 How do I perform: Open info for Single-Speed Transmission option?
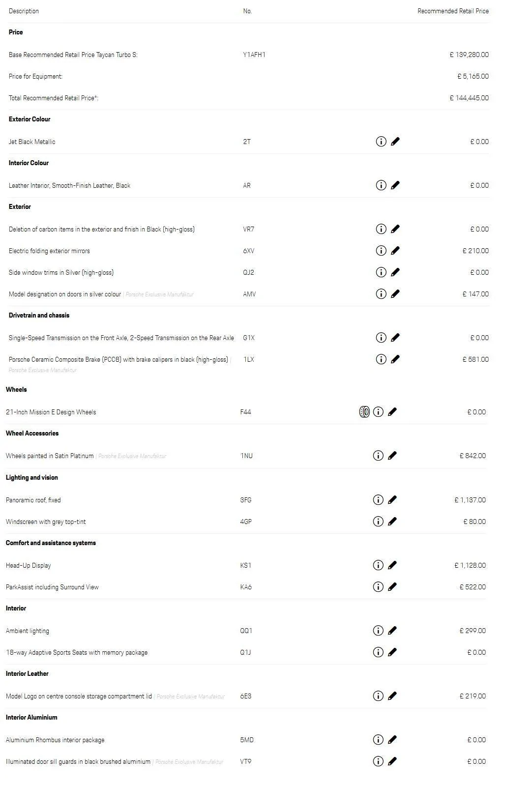tap(381, 338)
